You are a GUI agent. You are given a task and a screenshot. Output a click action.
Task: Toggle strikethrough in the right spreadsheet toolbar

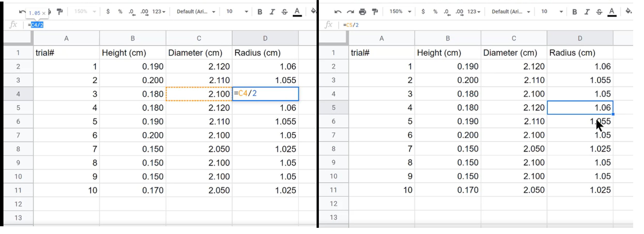click(599, 12)
